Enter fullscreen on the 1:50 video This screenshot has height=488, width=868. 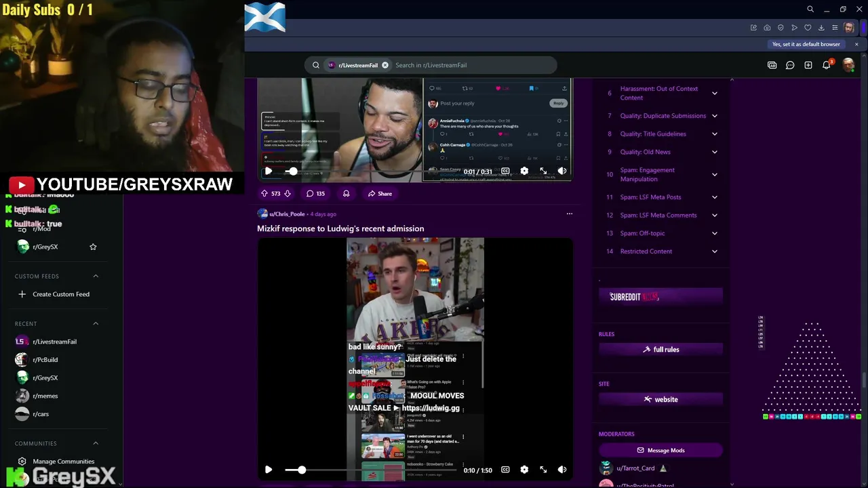pyautogui.click(x=543, y=470)
